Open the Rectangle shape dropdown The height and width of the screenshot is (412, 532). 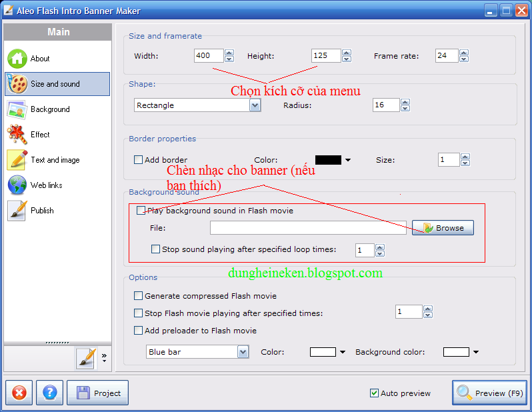coord(255,105)
